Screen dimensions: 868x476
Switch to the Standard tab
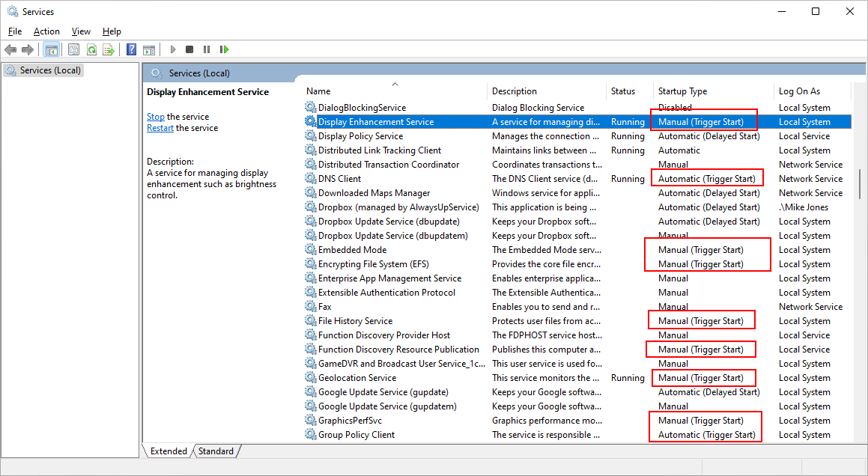216,451
